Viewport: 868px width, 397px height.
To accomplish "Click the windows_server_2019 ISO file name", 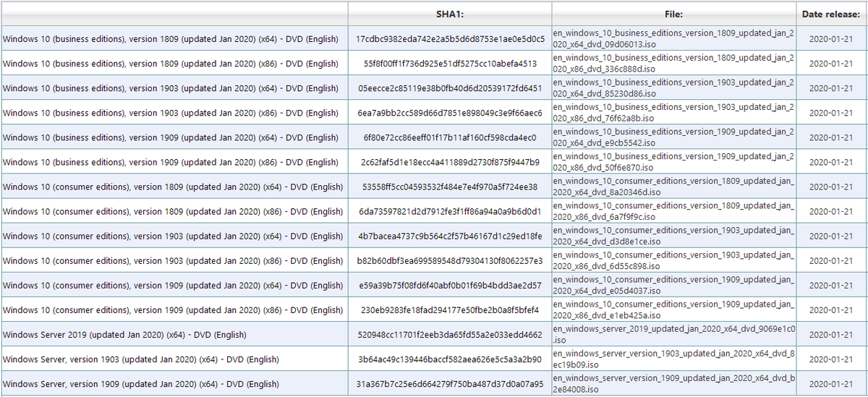I will (673, 334).
